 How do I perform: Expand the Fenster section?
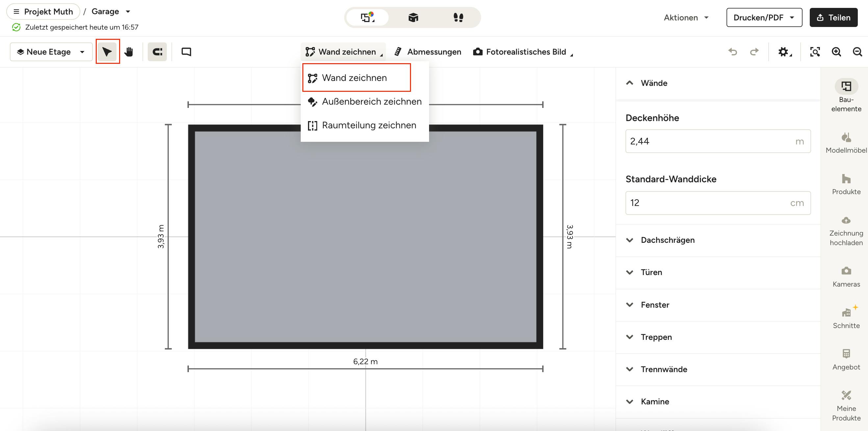point(718,305)
